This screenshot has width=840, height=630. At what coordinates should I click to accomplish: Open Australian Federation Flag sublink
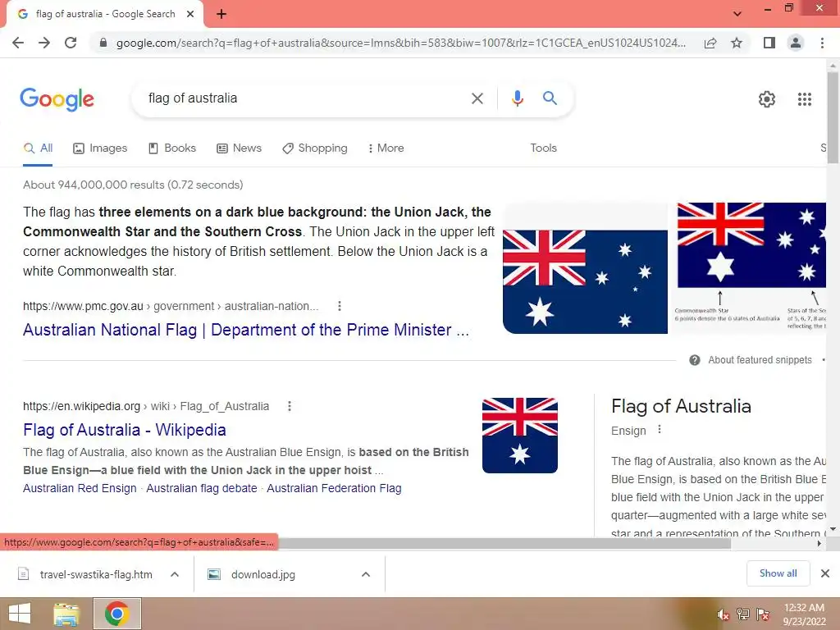pyautogui.click(x=334, y=489)
